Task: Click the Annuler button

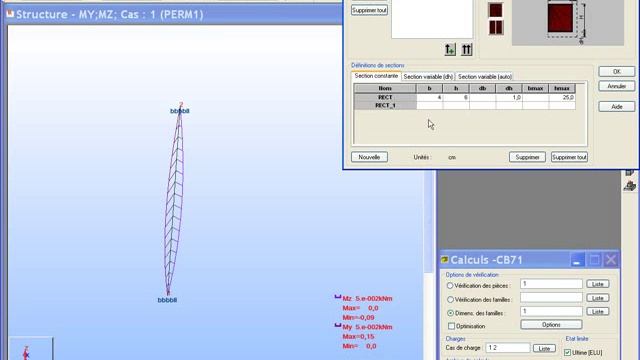Action: tap(617, 86)
